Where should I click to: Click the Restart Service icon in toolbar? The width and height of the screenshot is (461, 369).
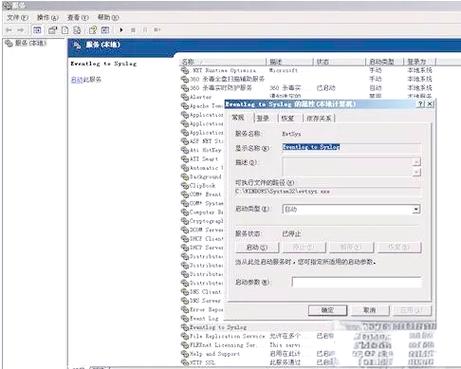point(157,30)
